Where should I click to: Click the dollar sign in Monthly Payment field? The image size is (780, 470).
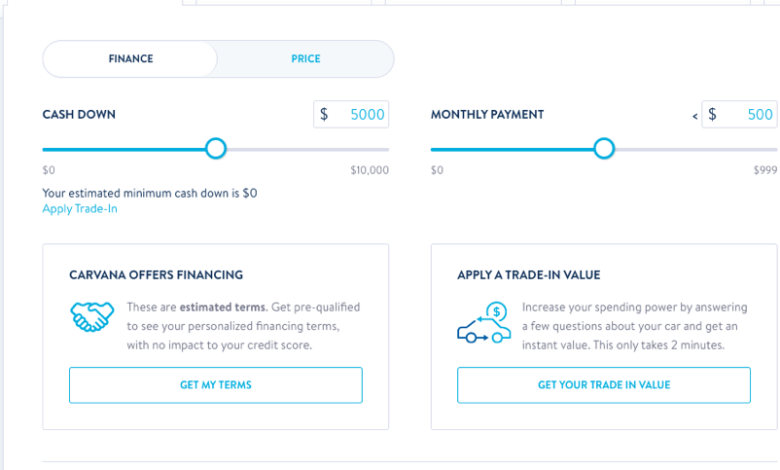coord(712,115)
